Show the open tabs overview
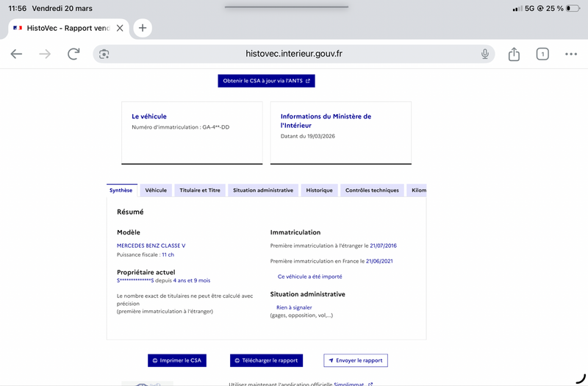Screen dimensions: 588x386 (542, 54)
